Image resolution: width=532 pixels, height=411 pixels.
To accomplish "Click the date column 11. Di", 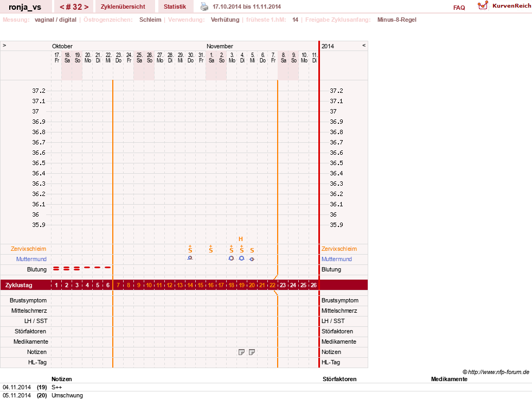I will (x=315, y=58).
